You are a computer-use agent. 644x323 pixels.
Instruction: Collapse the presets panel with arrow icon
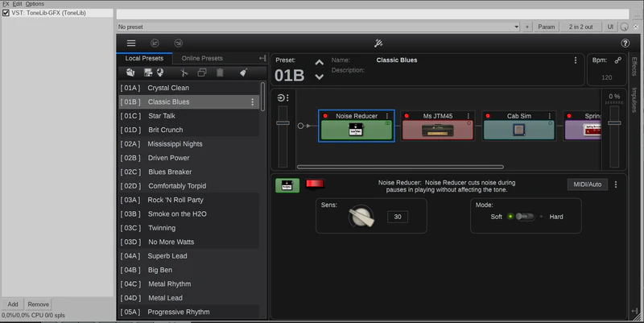coord(262,58)
